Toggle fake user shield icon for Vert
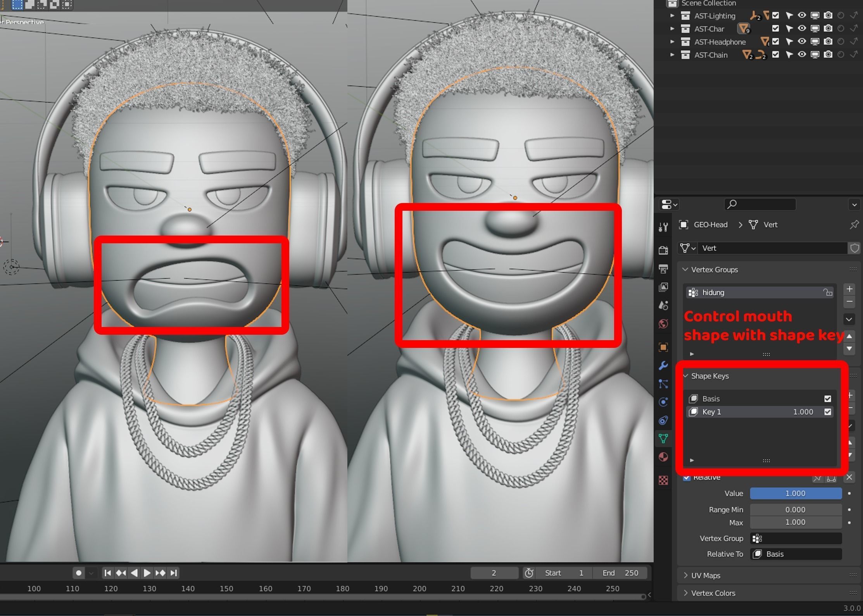863x616 pixels. coord(854,248)
